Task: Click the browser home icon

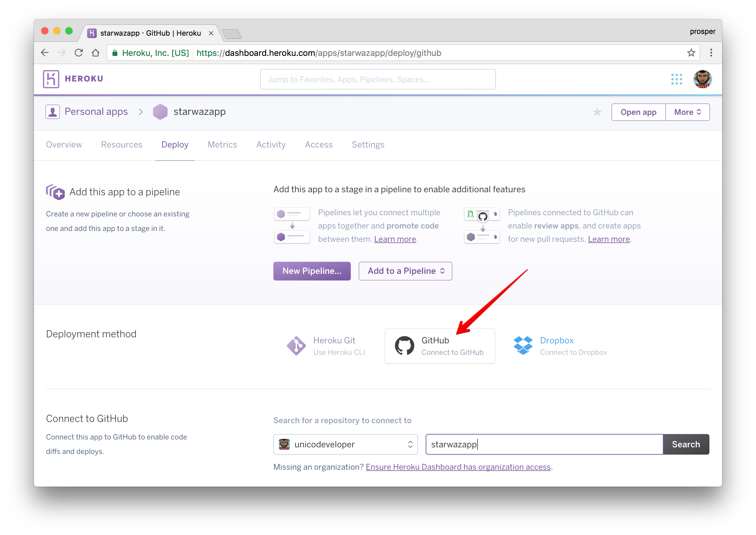Action: click(x=96, y=53)
